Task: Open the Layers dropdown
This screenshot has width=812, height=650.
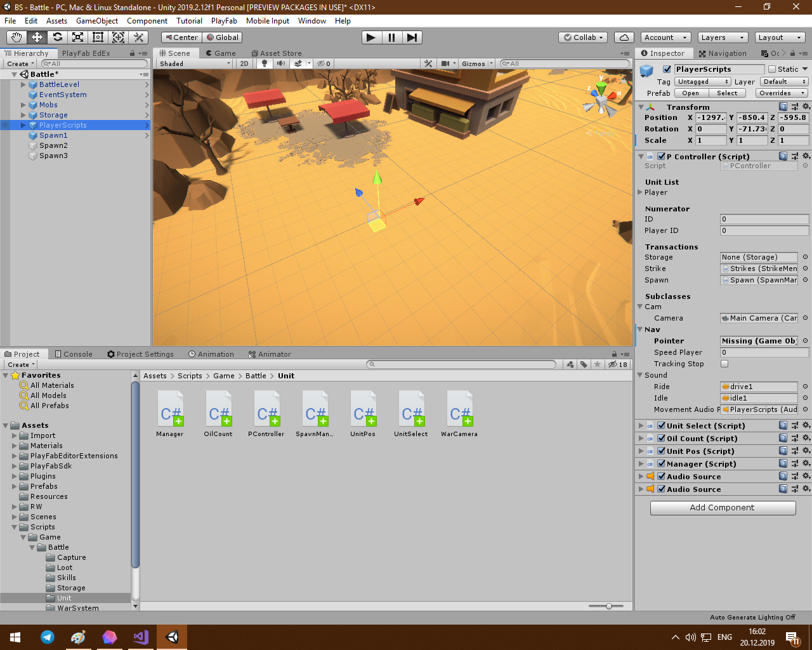Action: [x=723, y=37]
